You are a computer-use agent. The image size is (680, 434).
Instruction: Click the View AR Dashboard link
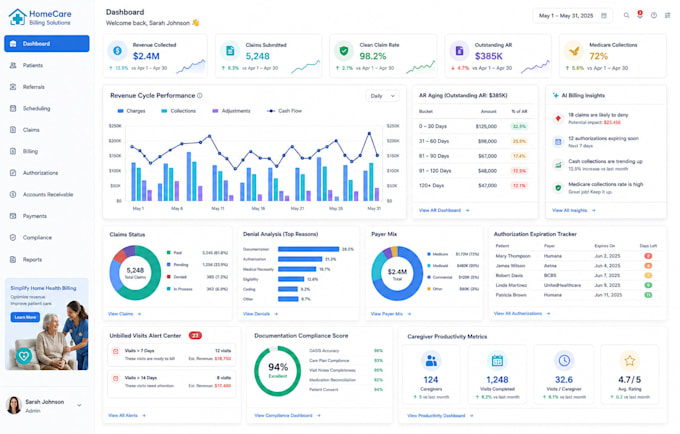(x=444, y=210)
